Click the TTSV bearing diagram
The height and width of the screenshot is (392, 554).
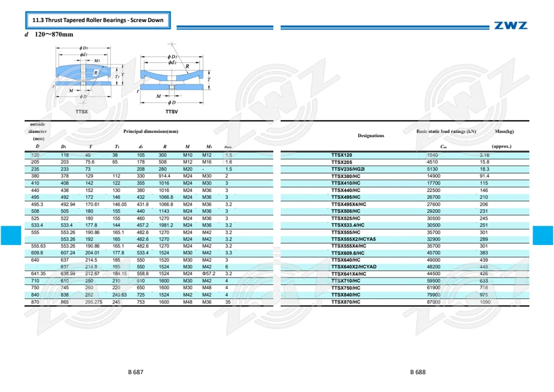pyautogui.click(x=172, y=74)
